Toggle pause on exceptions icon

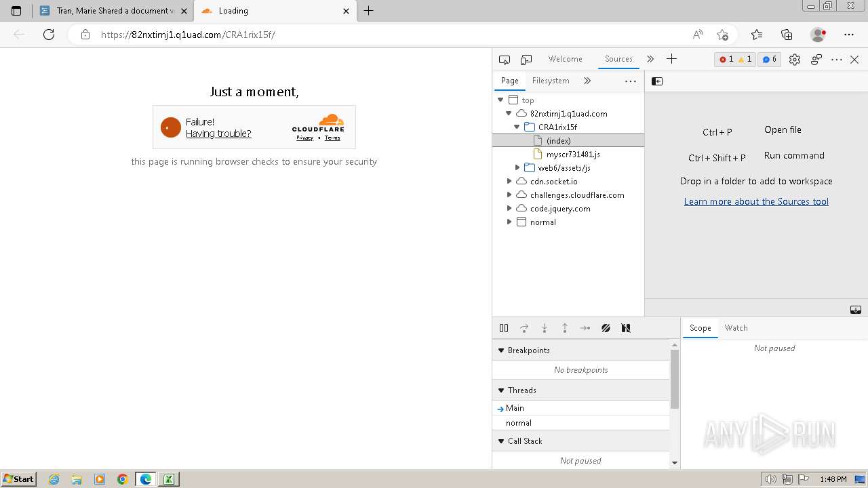626,328
